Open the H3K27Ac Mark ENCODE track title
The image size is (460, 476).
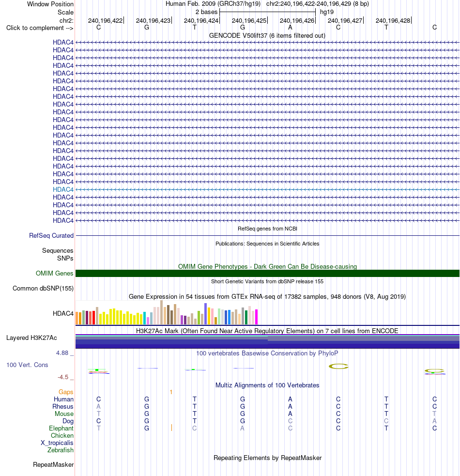click(x=267, y=331)
